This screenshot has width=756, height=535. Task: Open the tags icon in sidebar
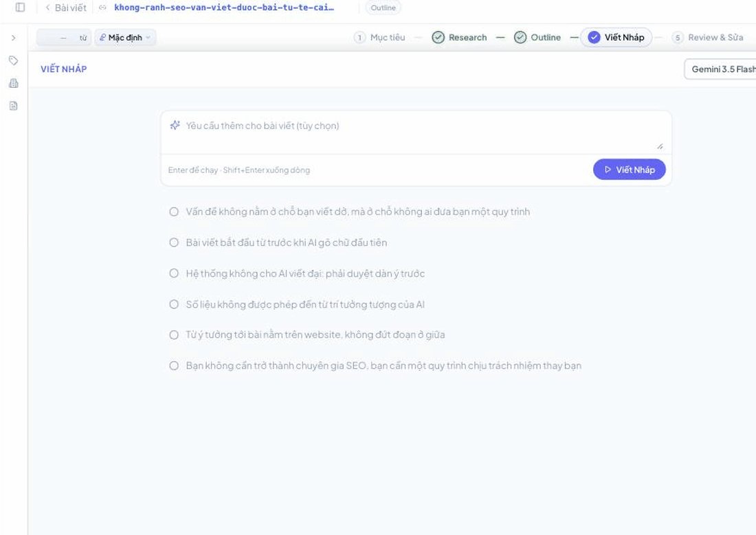point(14,60)
